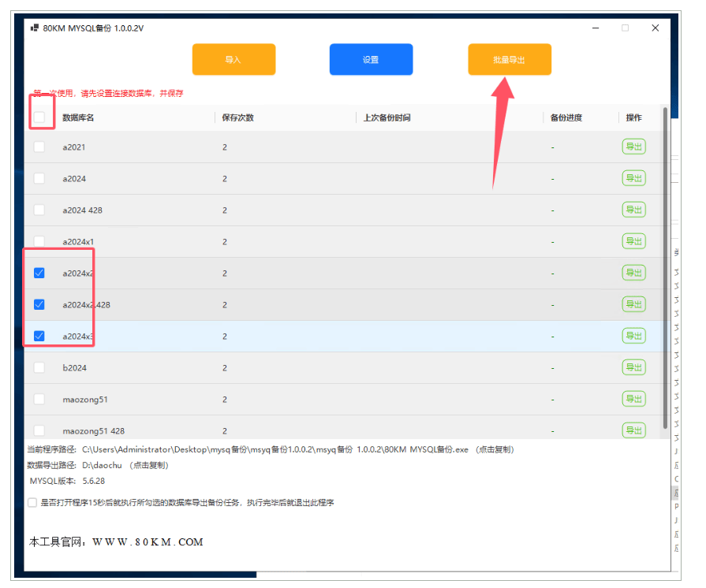The height and width of the screenshot is (588, 706).
Task: Click the app icon in title bar
Action: tap(34, 28)
